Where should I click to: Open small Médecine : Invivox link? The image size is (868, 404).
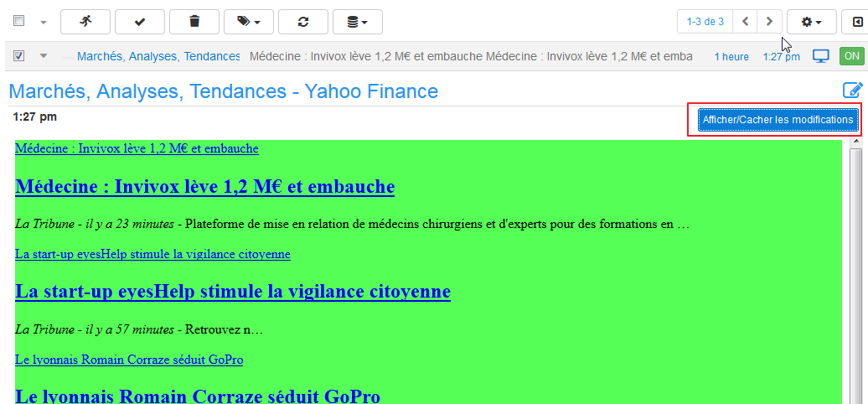coord(137,148)
